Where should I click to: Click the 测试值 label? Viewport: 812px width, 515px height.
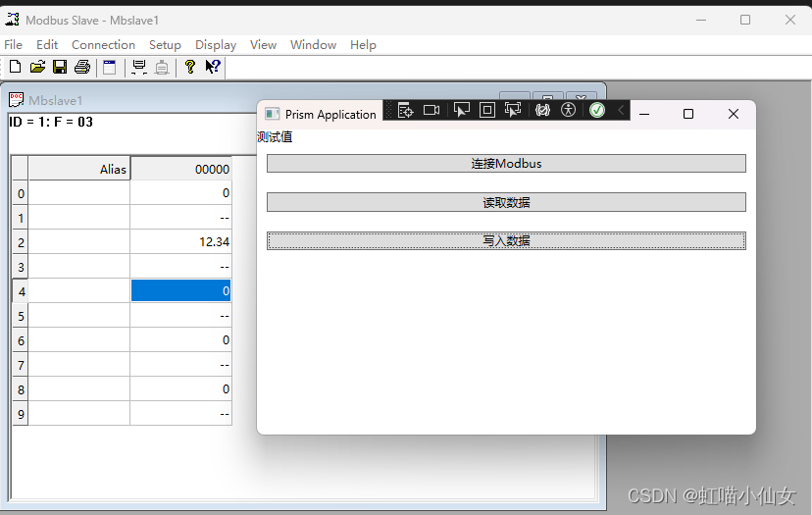pos(275,136)
